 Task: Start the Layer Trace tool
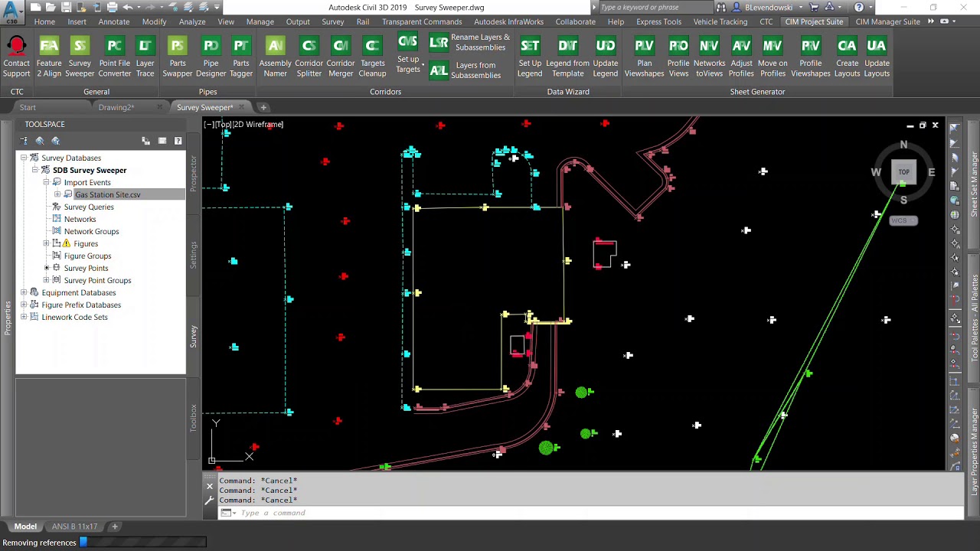pos(145,57)
